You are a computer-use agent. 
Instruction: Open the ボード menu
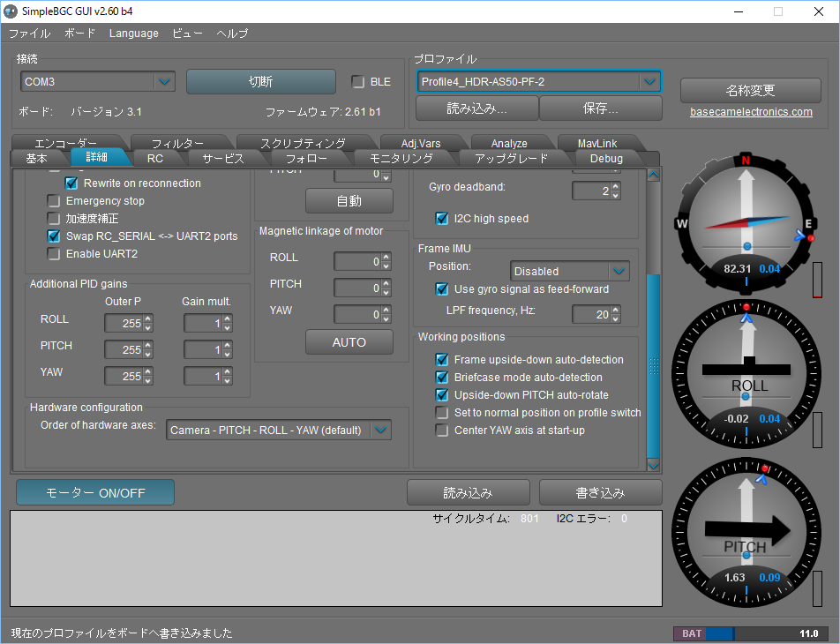click(79, 34)
